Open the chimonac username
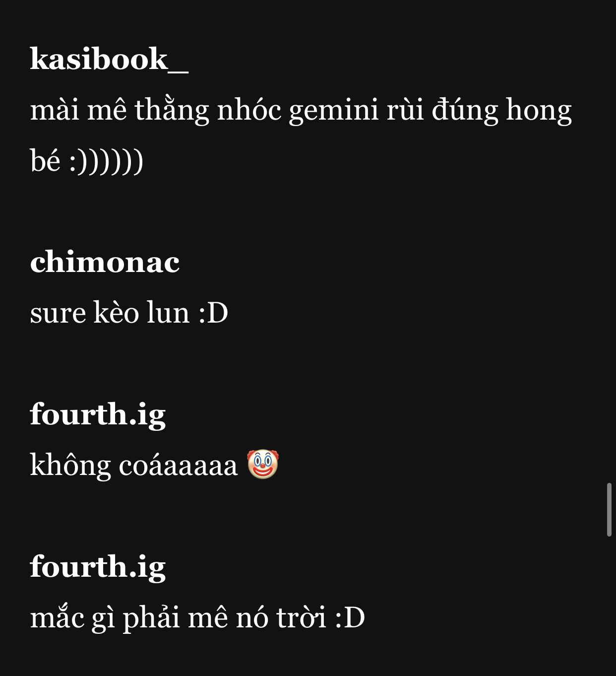 pyautogui.click(x=105, y=262)
